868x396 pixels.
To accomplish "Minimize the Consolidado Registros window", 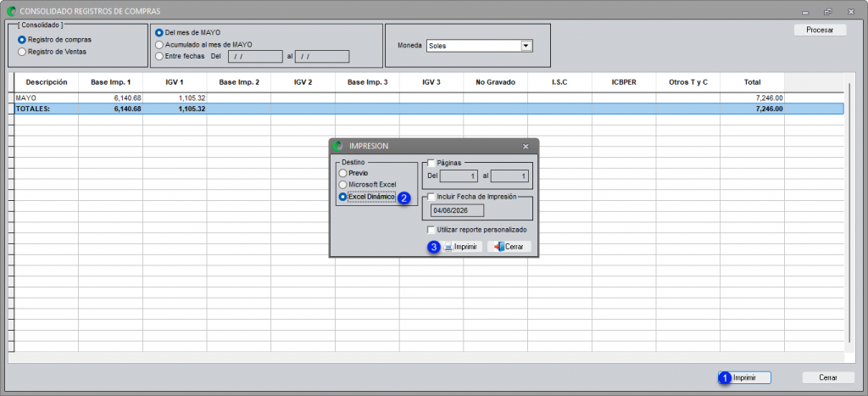I will (x=805, y=11).
